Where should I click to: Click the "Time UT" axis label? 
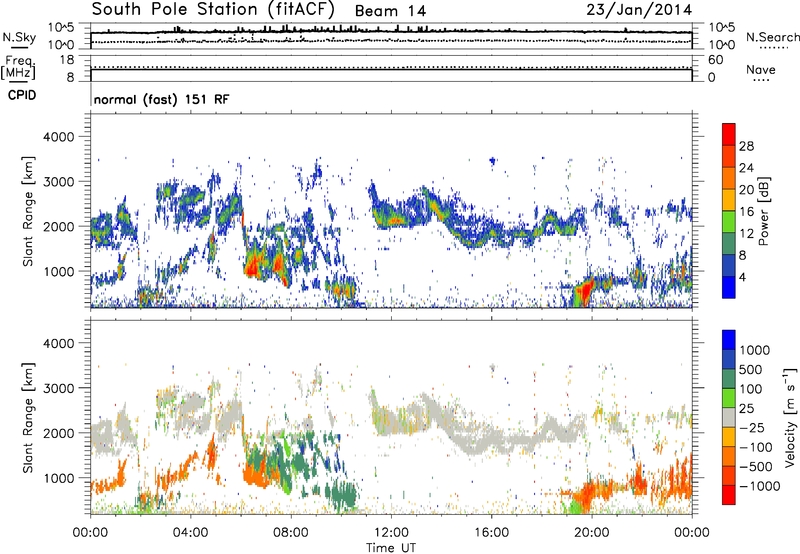(391, 548)
